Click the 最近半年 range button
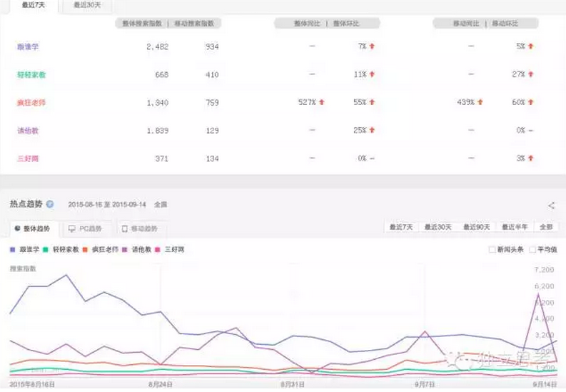This screenshot has height=392, width=566. pos(513,227)
